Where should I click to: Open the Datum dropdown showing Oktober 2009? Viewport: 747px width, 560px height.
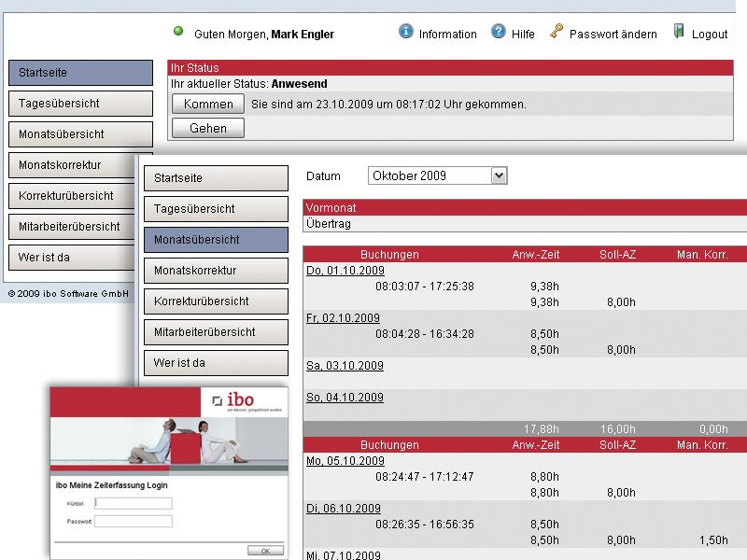(x=437, y=175)
